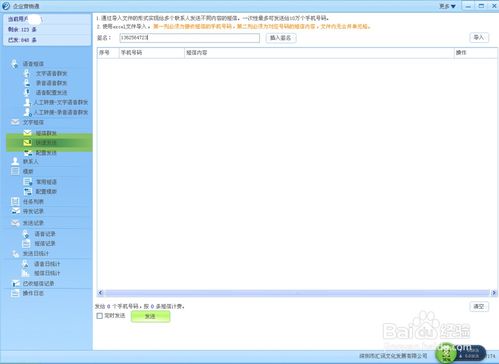
Task: Expand the 更多 dropdown in title bar
Action: click(x=447, y=6)
